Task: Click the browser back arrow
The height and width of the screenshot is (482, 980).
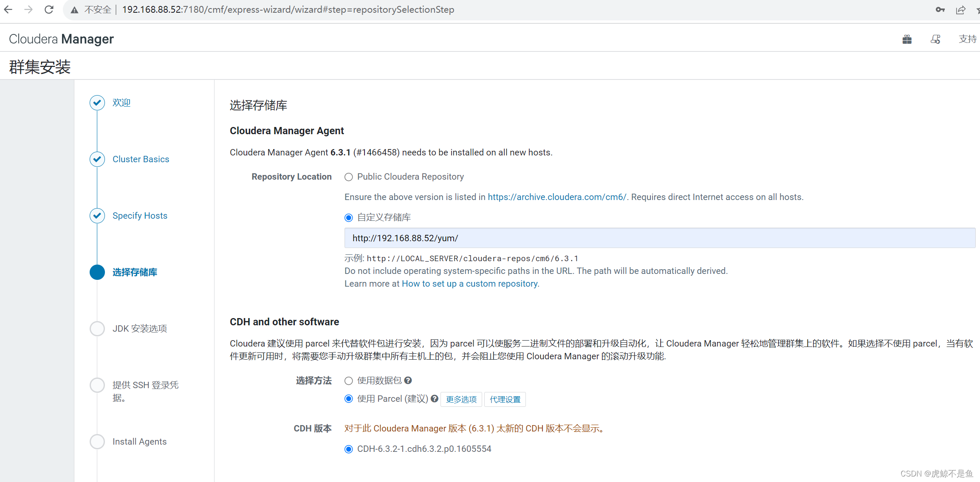Action: pyautogui.click(x=8, y=9)
